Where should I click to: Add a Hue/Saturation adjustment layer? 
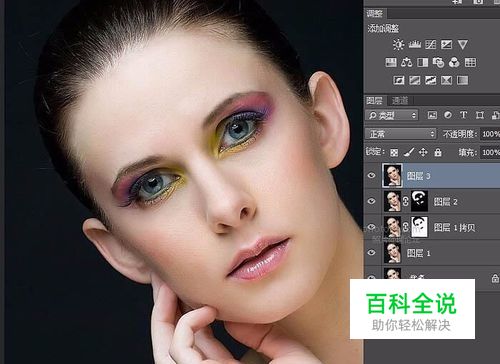(x=391, y=62)
